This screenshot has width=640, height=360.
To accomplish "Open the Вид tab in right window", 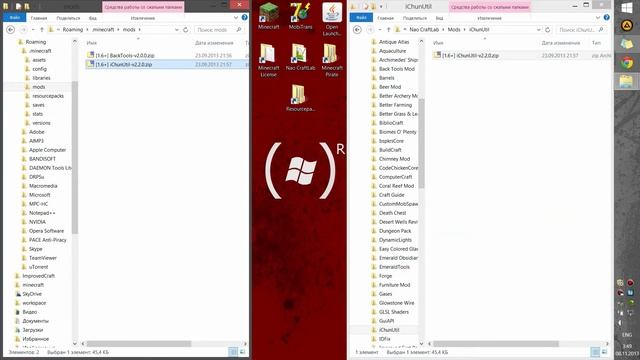I will 439,18.
